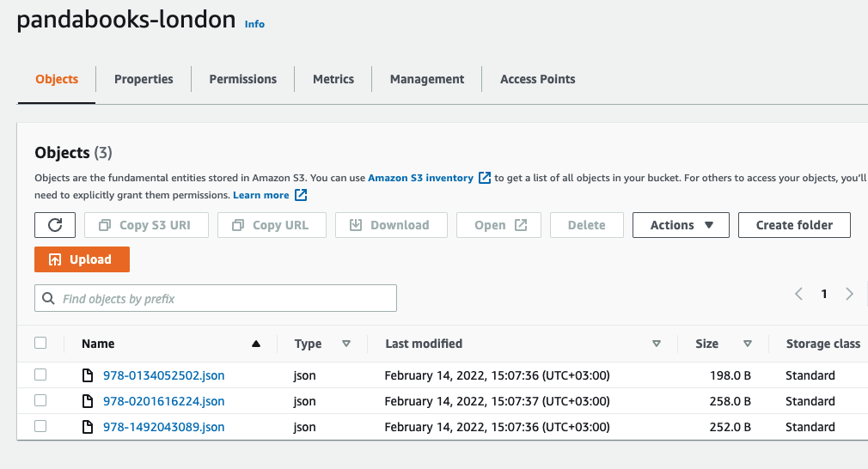This screenshot has height=469, width=868.
Task: Check the box for 978-0134052502.json
Action: 40,375
